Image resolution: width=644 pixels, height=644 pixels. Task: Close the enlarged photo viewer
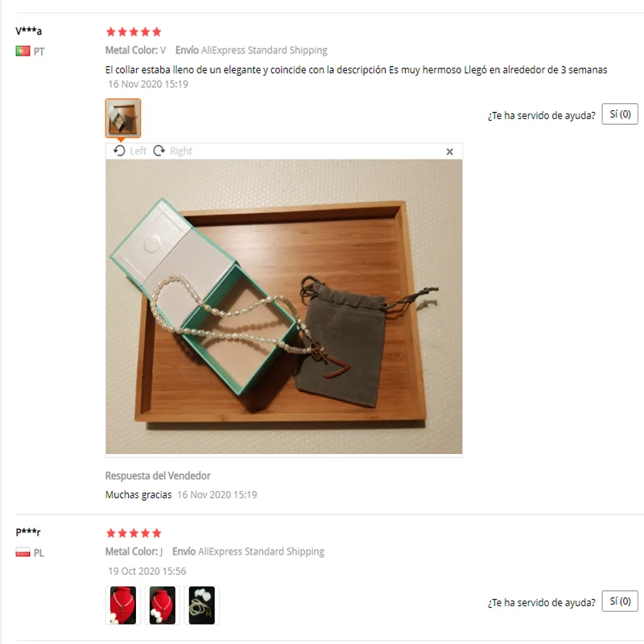(450, 151)
